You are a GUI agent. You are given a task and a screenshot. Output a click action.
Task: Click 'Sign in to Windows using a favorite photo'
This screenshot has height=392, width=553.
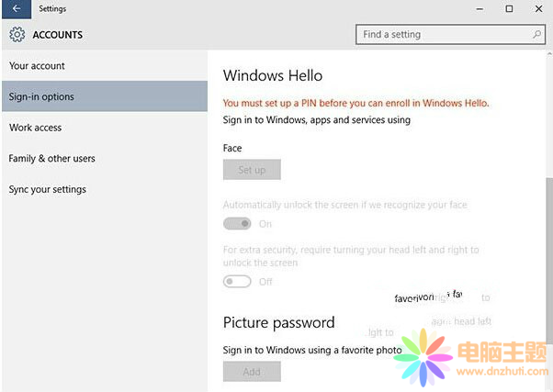pyautogui.click(x=312, y=350)
